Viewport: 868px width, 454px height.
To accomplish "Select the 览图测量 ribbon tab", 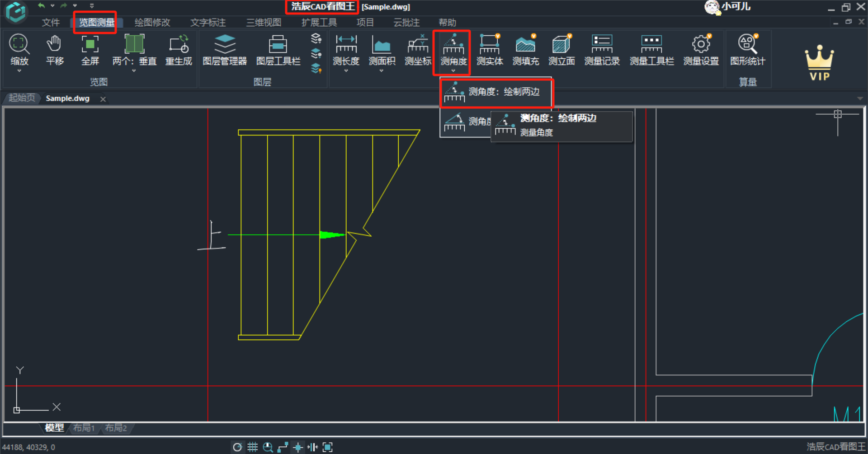I will coord(96,22).
